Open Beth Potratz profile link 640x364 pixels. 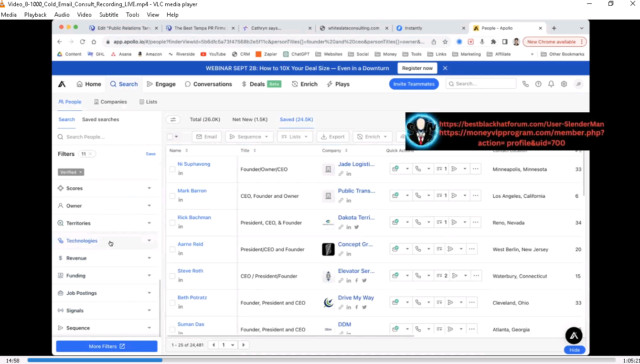click(x=192, y=298)
